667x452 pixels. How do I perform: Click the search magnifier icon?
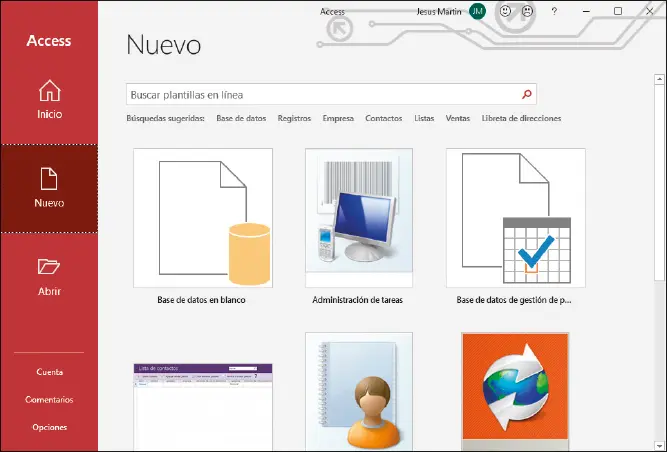(x=526, y=95)
